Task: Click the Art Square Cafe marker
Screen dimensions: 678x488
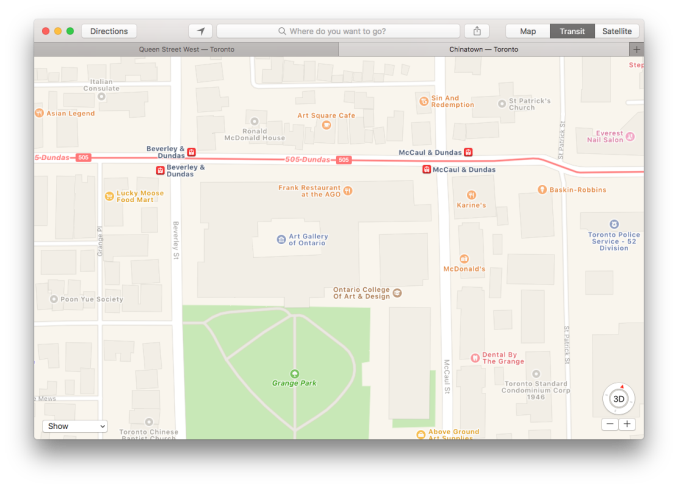Action: point(326,125)
